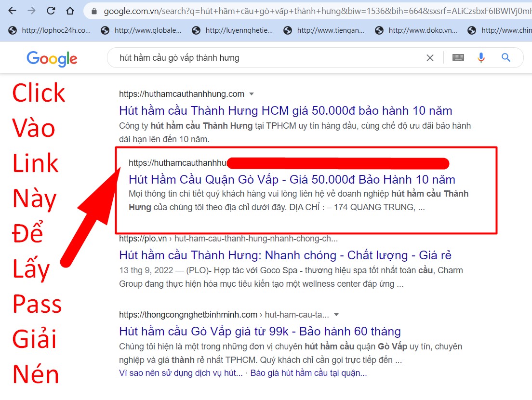Reload the page with the refresh icon

click(x=51, y=11)
